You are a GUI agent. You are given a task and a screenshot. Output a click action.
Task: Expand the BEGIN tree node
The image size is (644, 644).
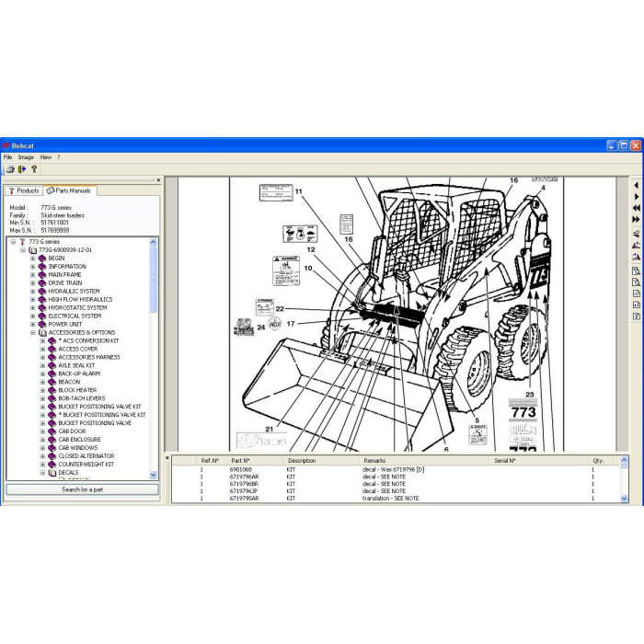pyautogui.click(x=33, y=259)
